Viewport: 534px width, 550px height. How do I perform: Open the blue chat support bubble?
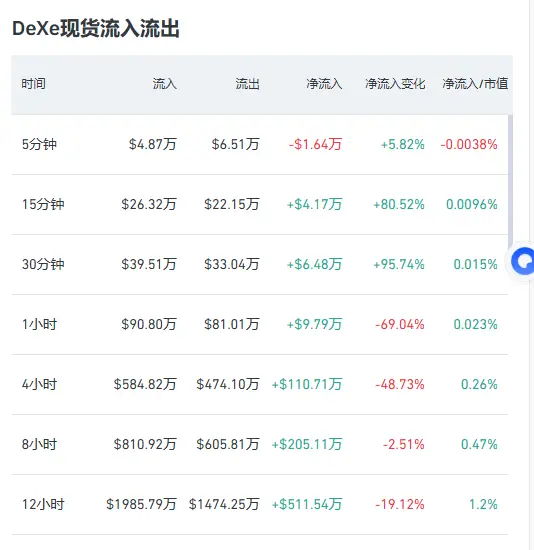(523, 261)
